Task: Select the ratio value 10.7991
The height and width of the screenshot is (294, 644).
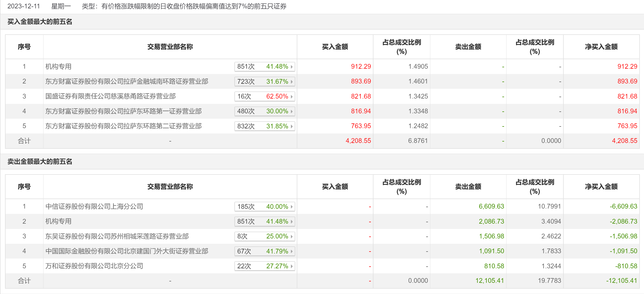Action: [x=549, y=206]
